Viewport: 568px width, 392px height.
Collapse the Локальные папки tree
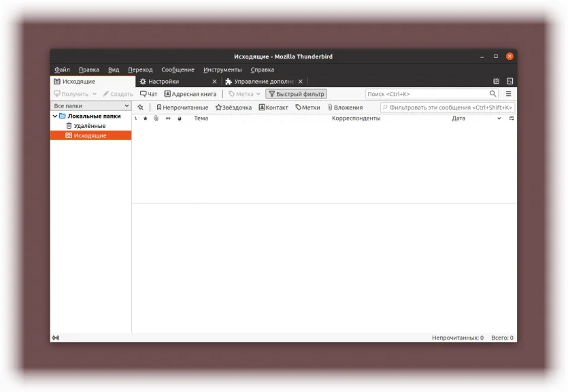tap(55, 116)
